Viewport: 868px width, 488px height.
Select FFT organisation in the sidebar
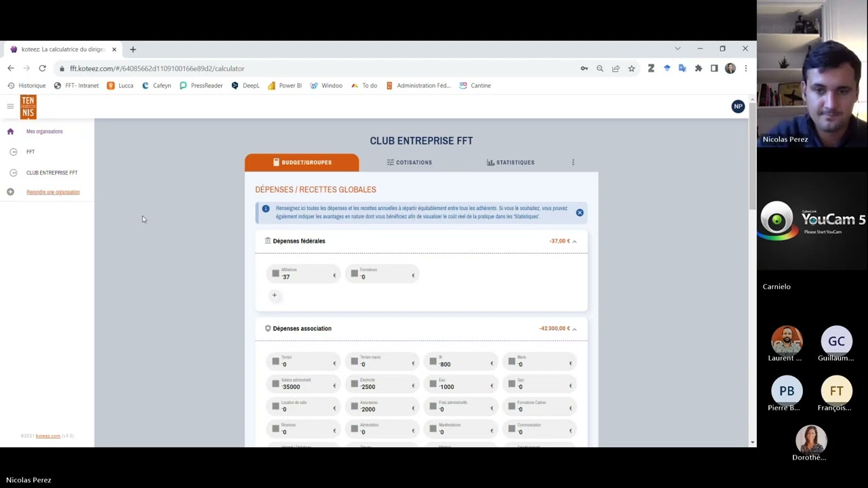coord(31,152)
